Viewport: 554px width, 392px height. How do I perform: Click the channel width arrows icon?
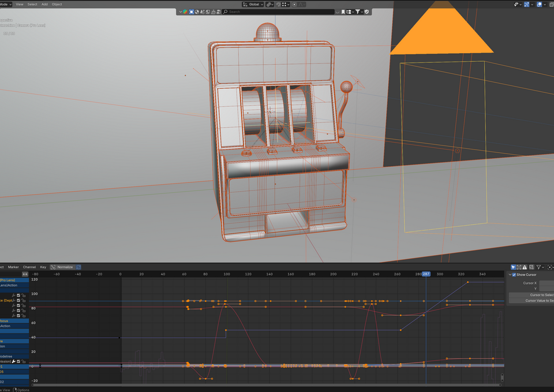pyautogui.click(x=25, y=274)
